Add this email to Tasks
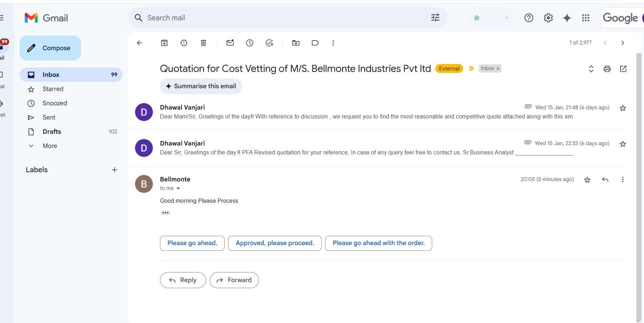Image resolution: width=644 pixels, height=323 pixels. pyautogui.click(x=269, y=43)
